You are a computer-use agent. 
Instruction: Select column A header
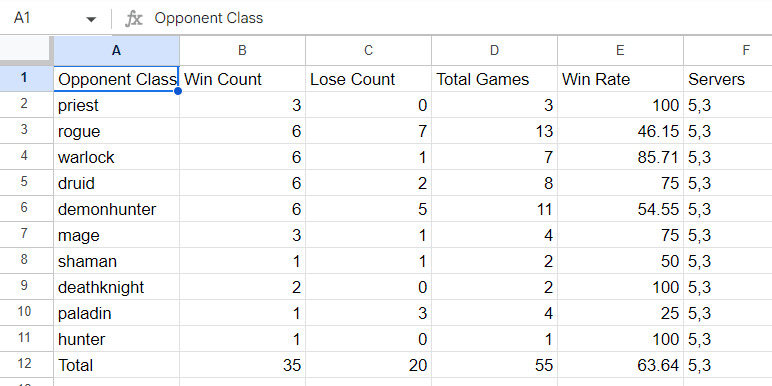pyautogui.click(x=116, y=51)
